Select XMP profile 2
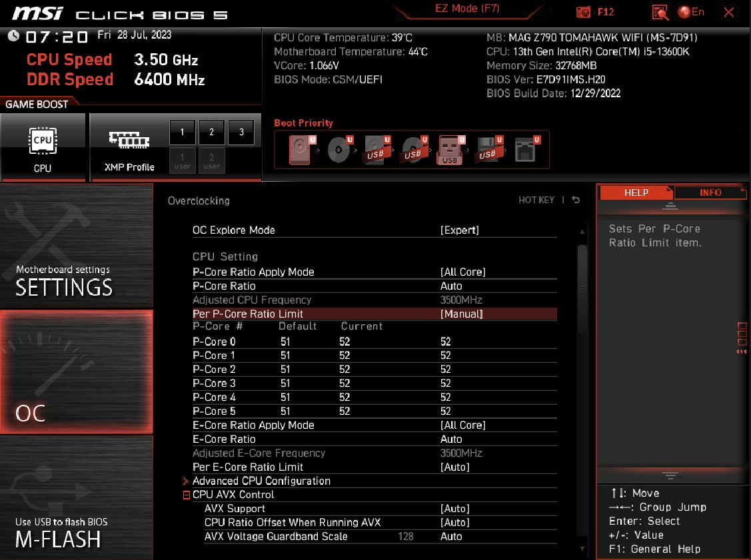This screenshot has width=751, height=560. 211,132
